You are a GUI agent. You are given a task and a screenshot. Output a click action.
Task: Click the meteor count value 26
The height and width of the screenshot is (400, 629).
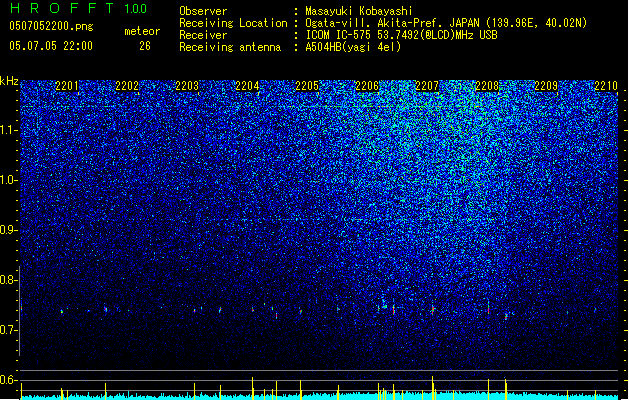(x=145, y=46)
